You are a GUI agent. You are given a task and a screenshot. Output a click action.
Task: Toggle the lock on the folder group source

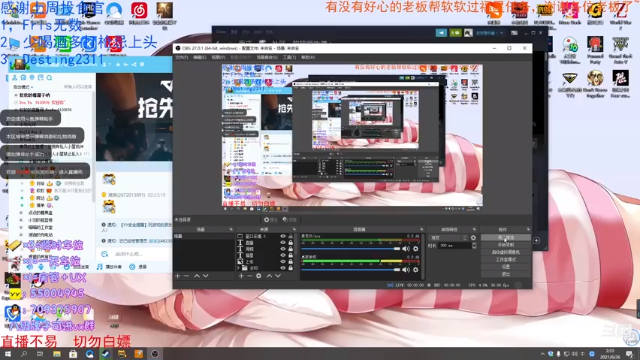(291, 268)
